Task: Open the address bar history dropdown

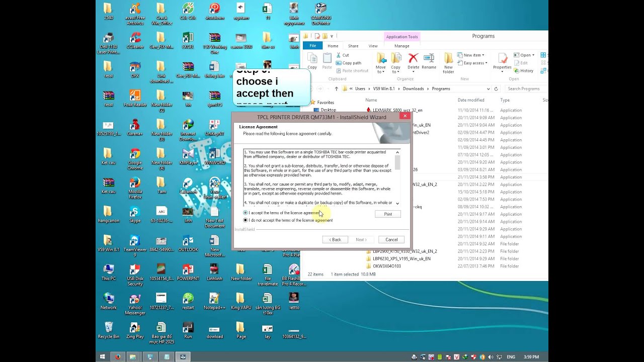Action: pos(488,88)
